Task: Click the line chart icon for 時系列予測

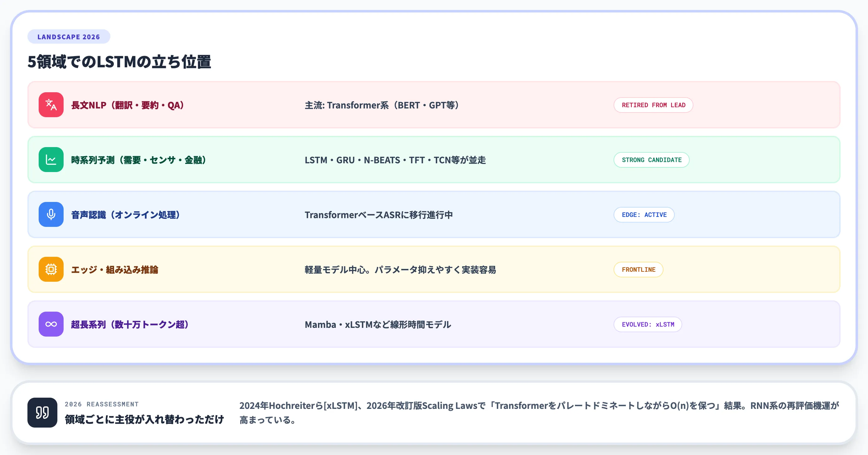Action: (51, 160)
